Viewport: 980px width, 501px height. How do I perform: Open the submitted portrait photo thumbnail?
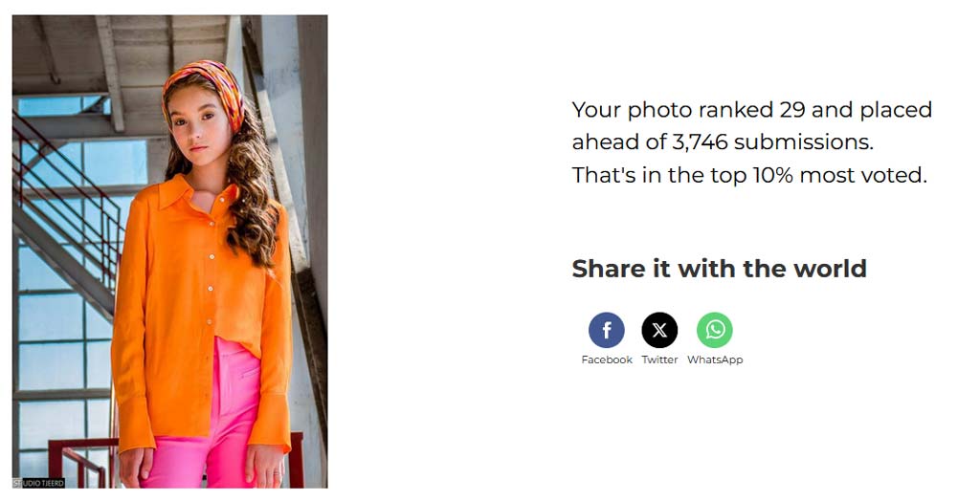(170, 251)
